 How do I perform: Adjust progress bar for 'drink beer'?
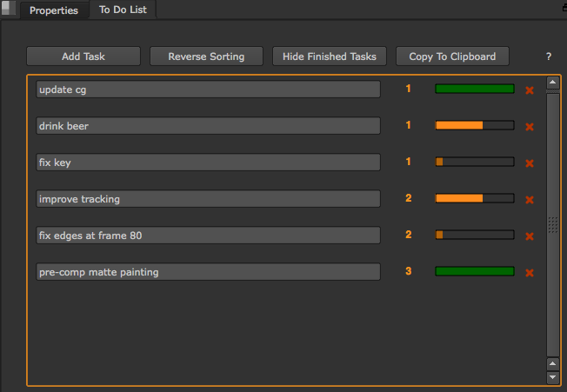(474, 125)
